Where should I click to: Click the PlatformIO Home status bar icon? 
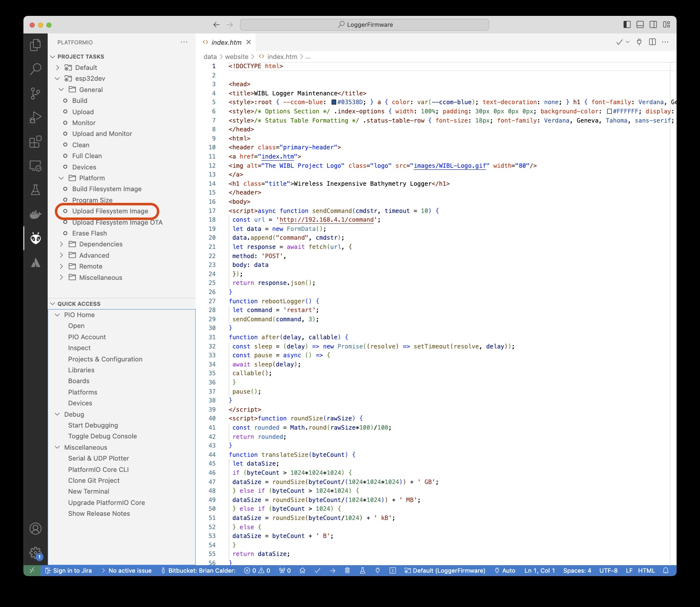click(302, 571)
